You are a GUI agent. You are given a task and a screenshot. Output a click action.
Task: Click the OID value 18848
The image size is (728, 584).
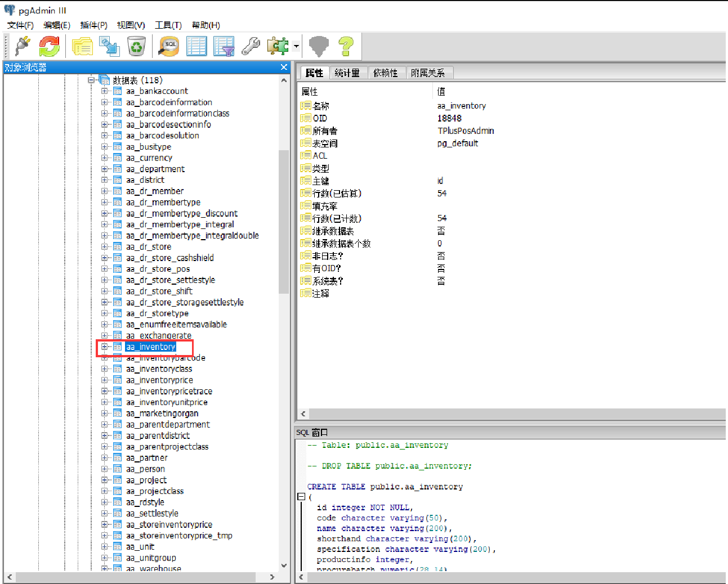click(x=449, y=118)
